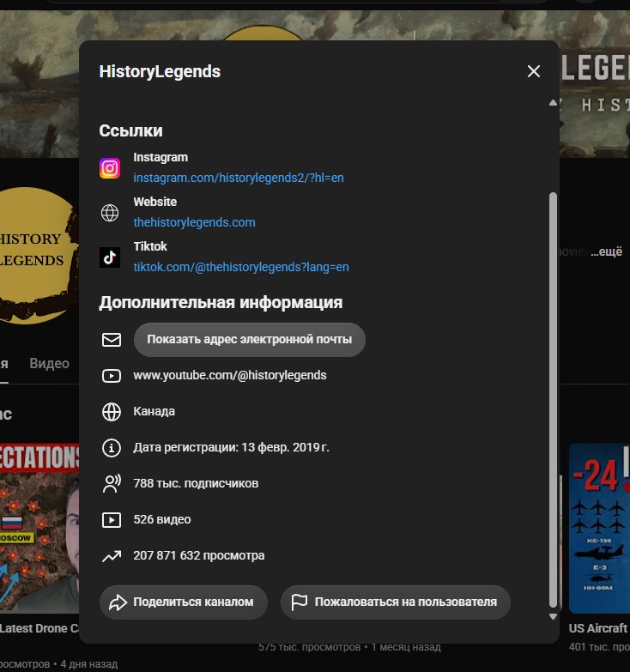Select the 526 видео text
This screenshot has width=630, height=672.
click(162, 519)
